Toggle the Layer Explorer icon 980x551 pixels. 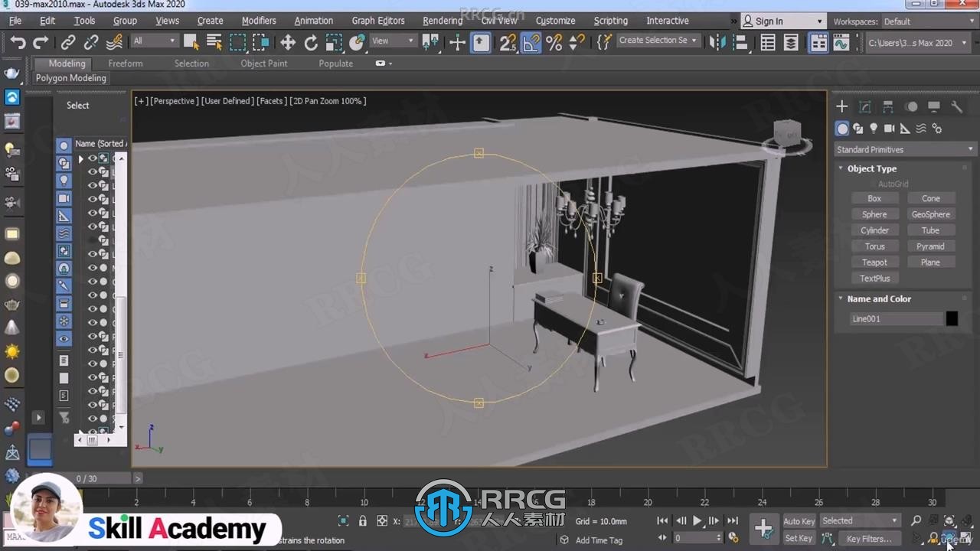tap(791, 43)
